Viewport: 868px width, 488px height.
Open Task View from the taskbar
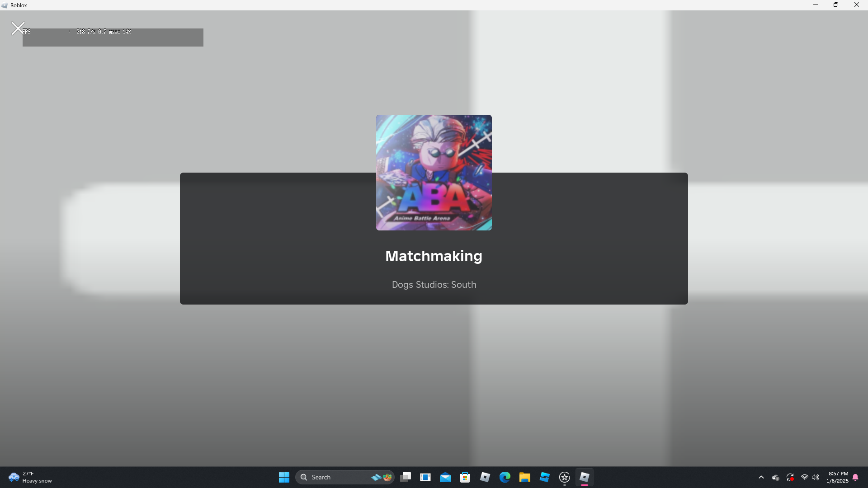(406, 477)
